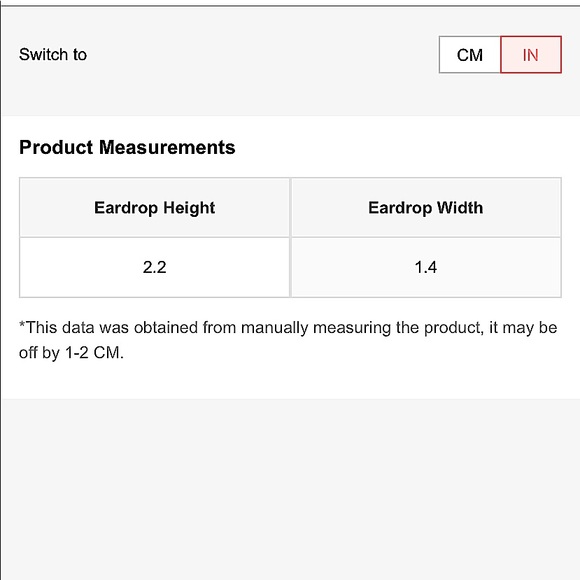Screen dimensions: 580x580
Task: Select the Product Measurements heading
Action: tap(127, 147)
